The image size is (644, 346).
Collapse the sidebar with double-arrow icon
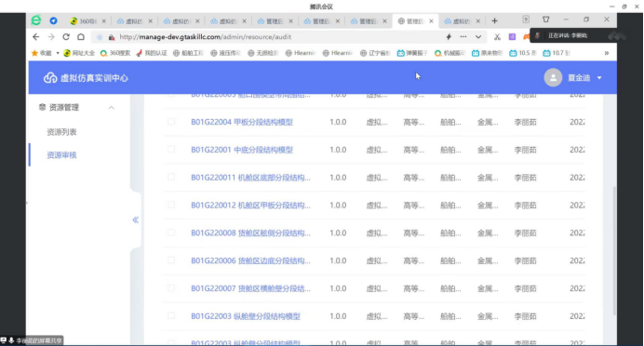pos(136,220)
